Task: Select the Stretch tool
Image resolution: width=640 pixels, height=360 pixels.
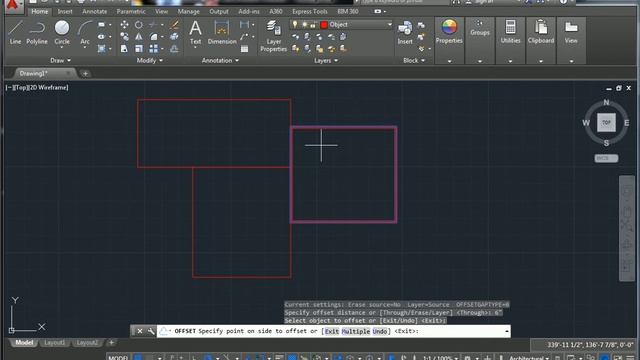Action: [124, 49]
